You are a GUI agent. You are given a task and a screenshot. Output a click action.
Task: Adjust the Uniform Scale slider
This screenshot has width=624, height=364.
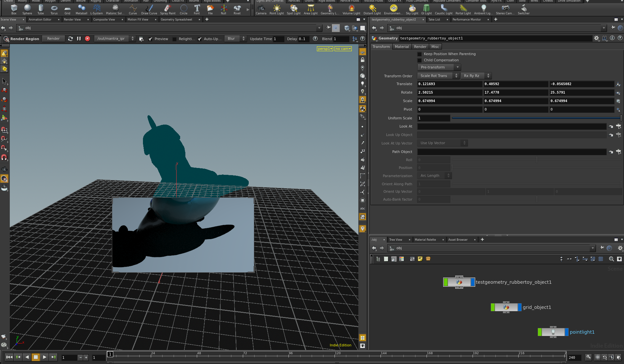point(536,118)
